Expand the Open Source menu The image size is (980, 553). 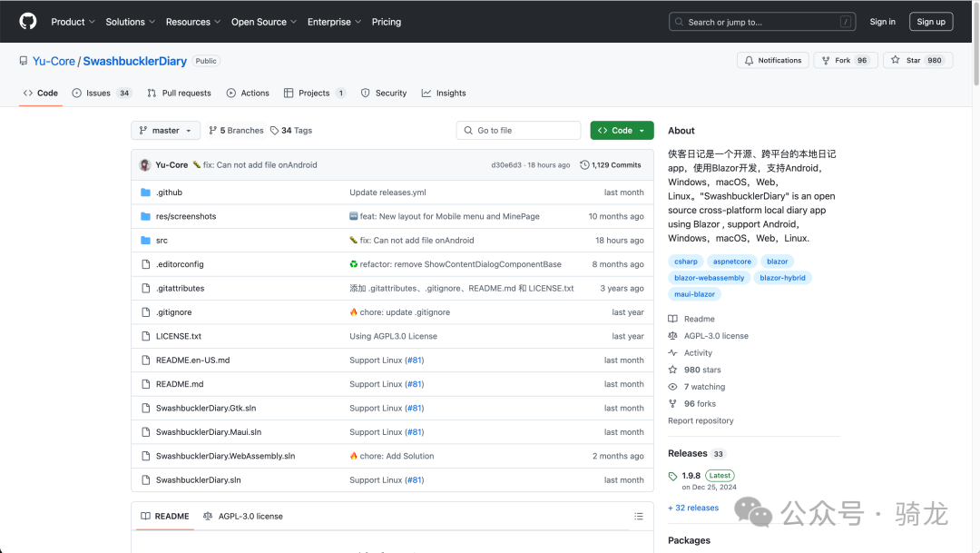[x=264, y=22]
